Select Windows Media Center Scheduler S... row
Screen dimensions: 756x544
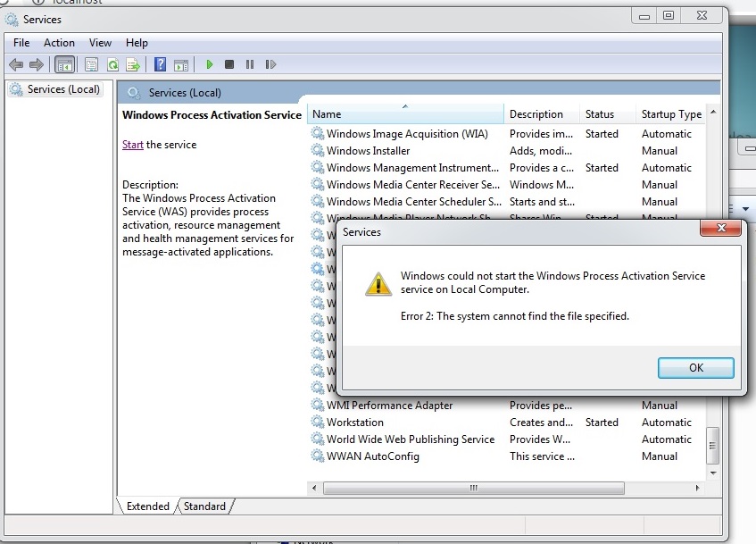click(506, 201)
